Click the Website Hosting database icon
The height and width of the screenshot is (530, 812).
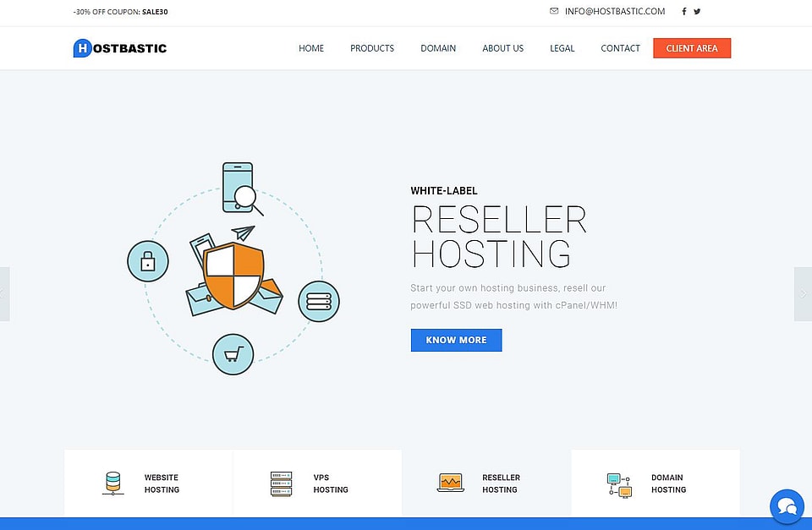(112, 484)
